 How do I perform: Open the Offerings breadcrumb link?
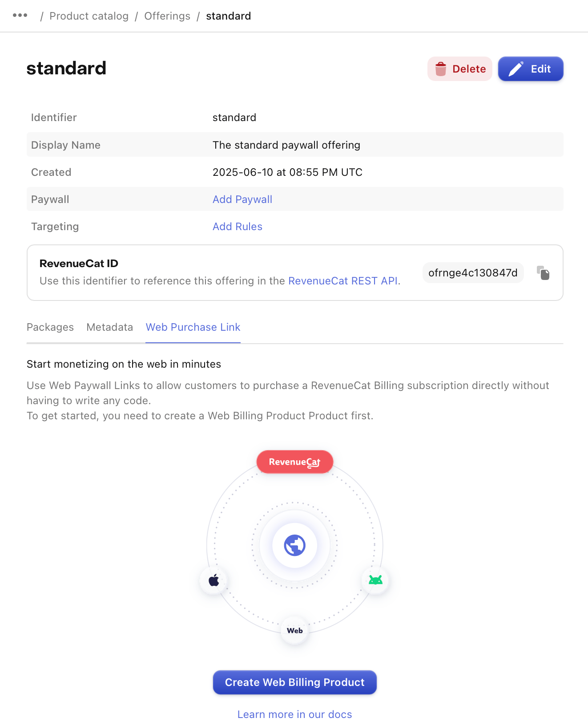click(167, 16)
